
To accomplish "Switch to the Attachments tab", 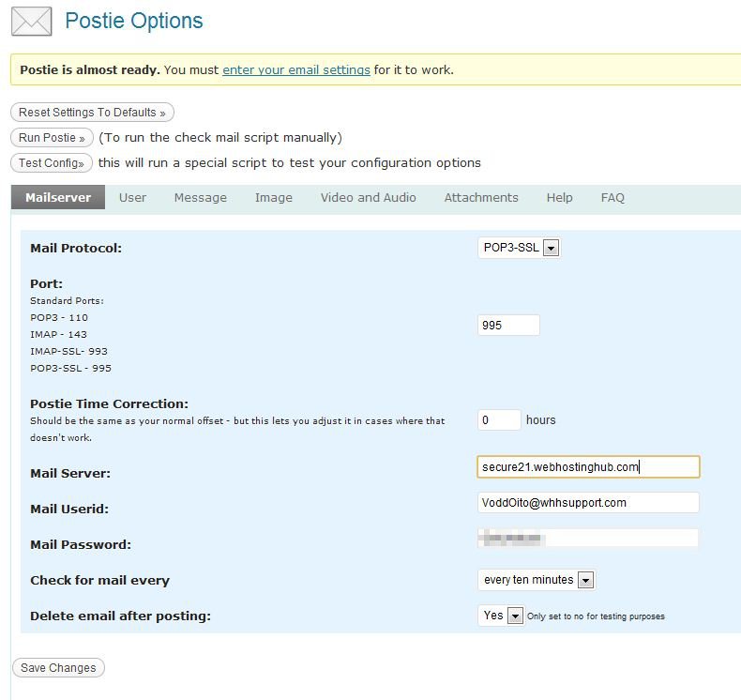I will coord(481,197).
